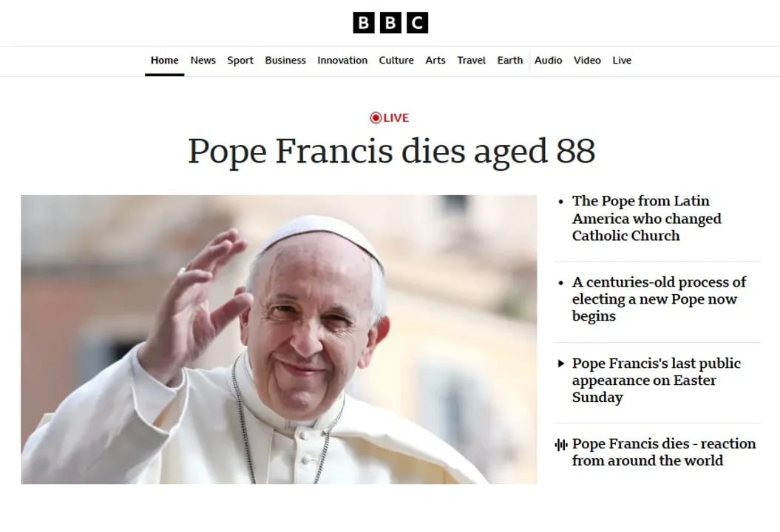Click the video play triangle beside last public appearance
The width and height of the screenshot is (780, 532).
click(x=561, y=364)
